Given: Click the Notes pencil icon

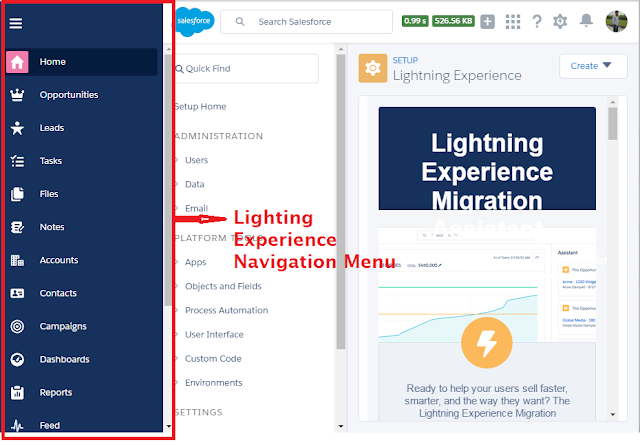Looking at the screenshot, I should click(17, 227).
